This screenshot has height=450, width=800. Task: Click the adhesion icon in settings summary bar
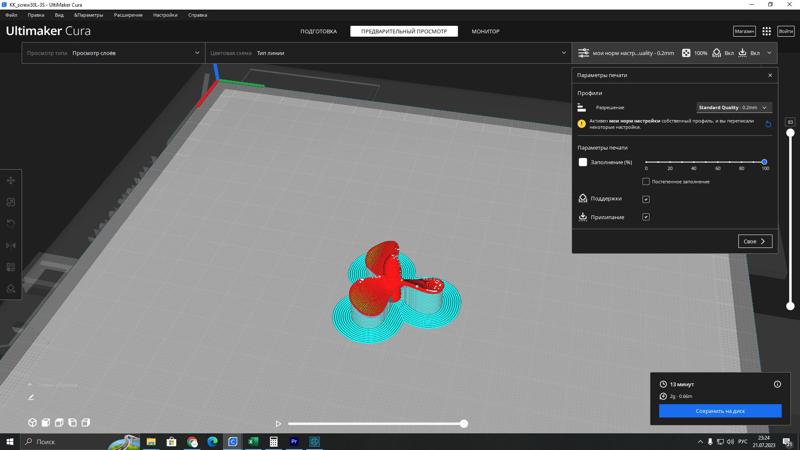tap(742, 53)
